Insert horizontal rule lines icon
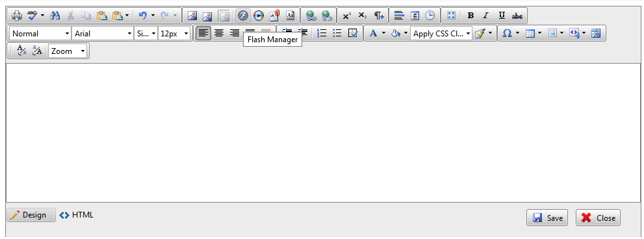 click(x=399, y=16)
